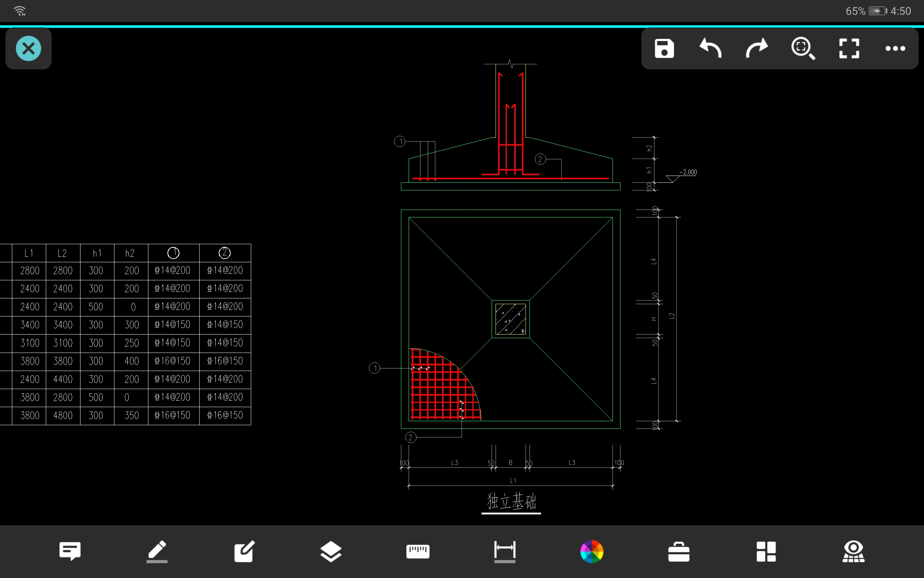Select the 独立基础 drawing title

[511, 501]
